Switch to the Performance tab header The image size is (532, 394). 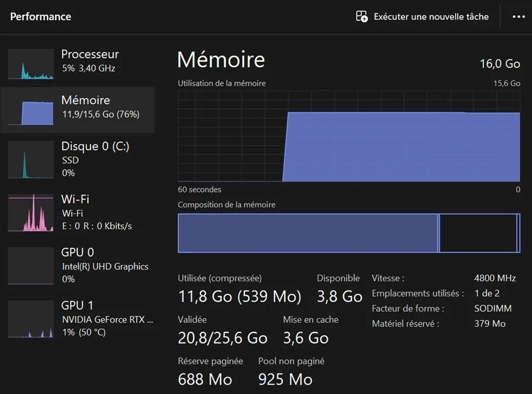pos(40,16)
